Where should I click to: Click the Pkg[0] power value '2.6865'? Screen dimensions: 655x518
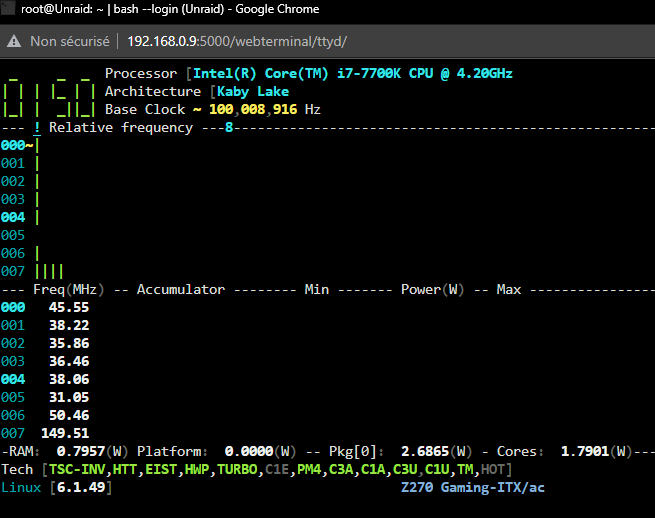(425, 451)
